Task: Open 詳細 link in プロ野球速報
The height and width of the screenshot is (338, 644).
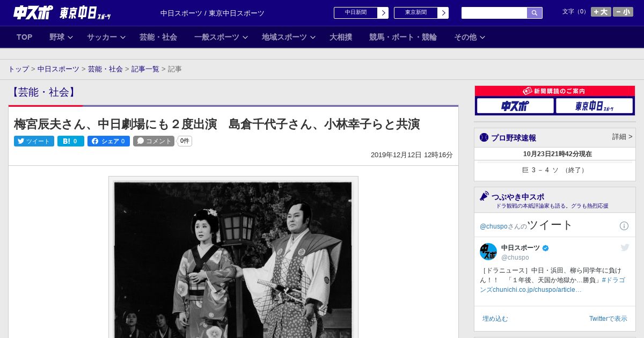Action: click(622, 137)
